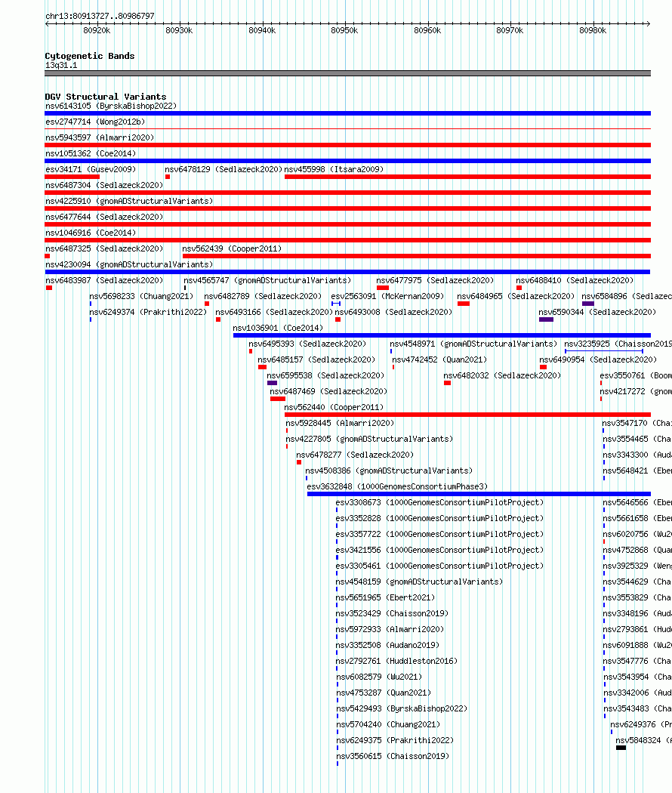Open the nsv6477975 (Sedlazeck2020) label

435,280
